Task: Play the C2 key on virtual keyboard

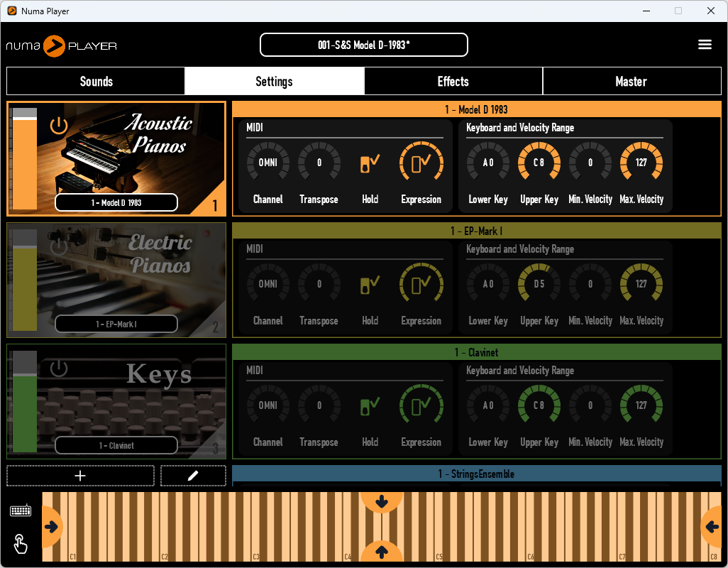Action: [165, 548]
